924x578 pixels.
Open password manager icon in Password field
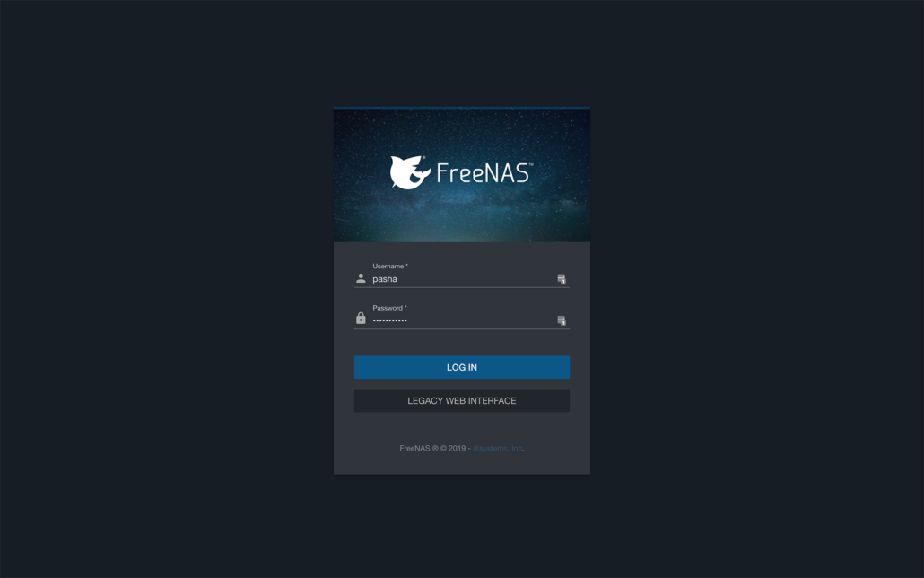pos(562,320)
